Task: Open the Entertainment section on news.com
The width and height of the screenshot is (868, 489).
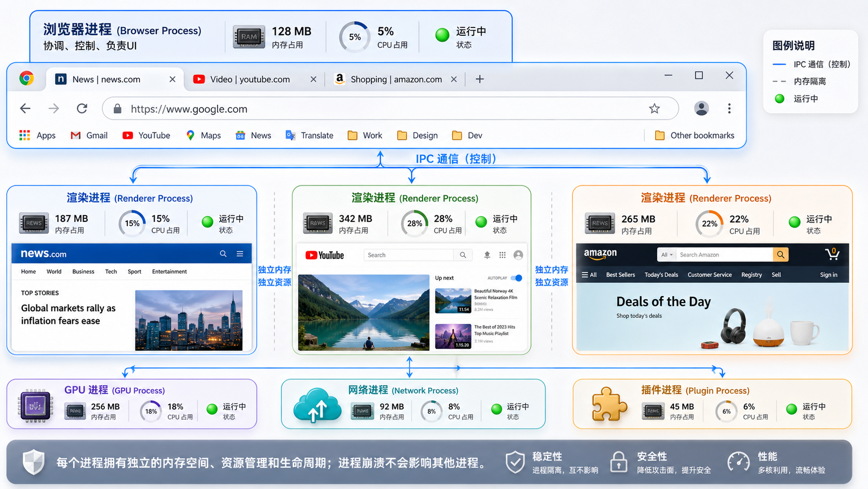Action: [x=169, y=271]
